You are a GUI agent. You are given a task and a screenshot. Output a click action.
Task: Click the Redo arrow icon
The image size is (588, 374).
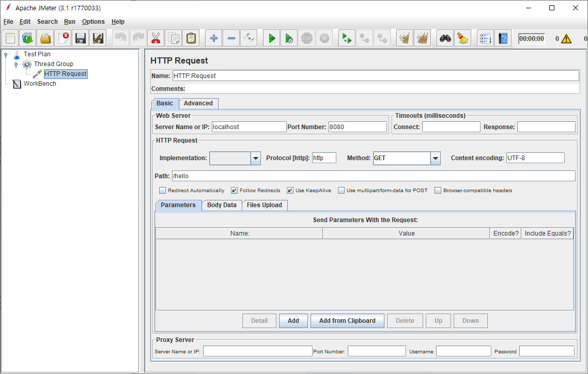138,38
